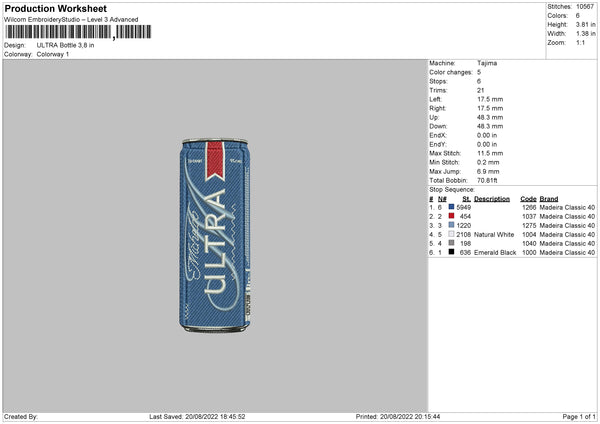Click the Color changes value "5"
Viewport: 600px width, 424px height.
click(x=479, y=72)
